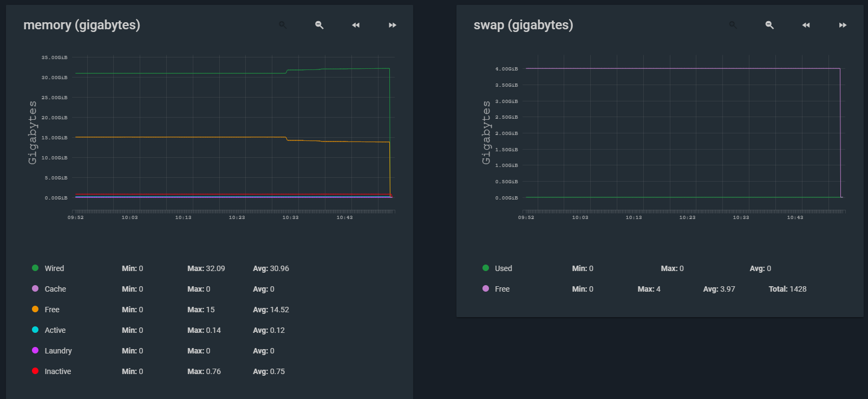Click the red Inactive legend dot

[35, 371]
